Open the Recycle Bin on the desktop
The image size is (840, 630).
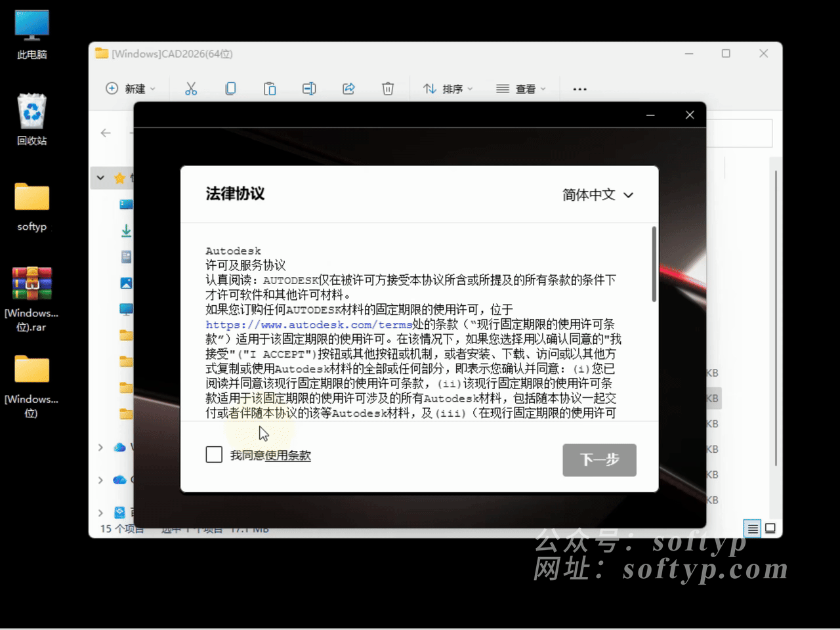tap(31, 112)
